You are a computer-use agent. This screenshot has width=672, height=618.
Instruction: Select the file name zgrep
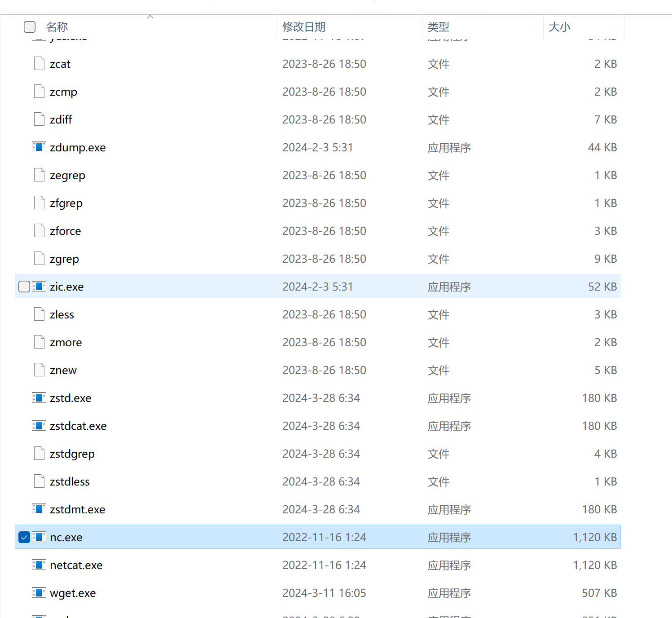point(64,259)
